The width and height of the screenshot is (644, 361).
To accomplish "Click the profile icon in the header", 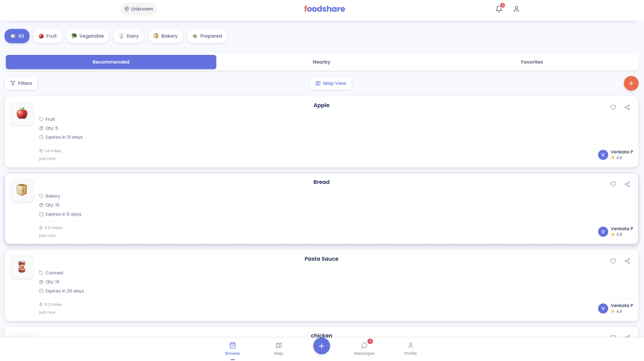I will (x=516, y=9).
